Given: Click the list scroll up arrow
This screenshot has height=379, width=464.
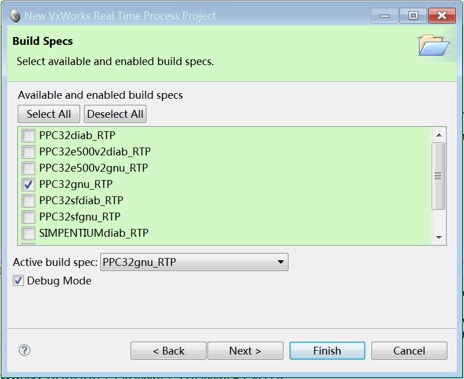Looking at the screenshot, I should click(x=439, y=135).
